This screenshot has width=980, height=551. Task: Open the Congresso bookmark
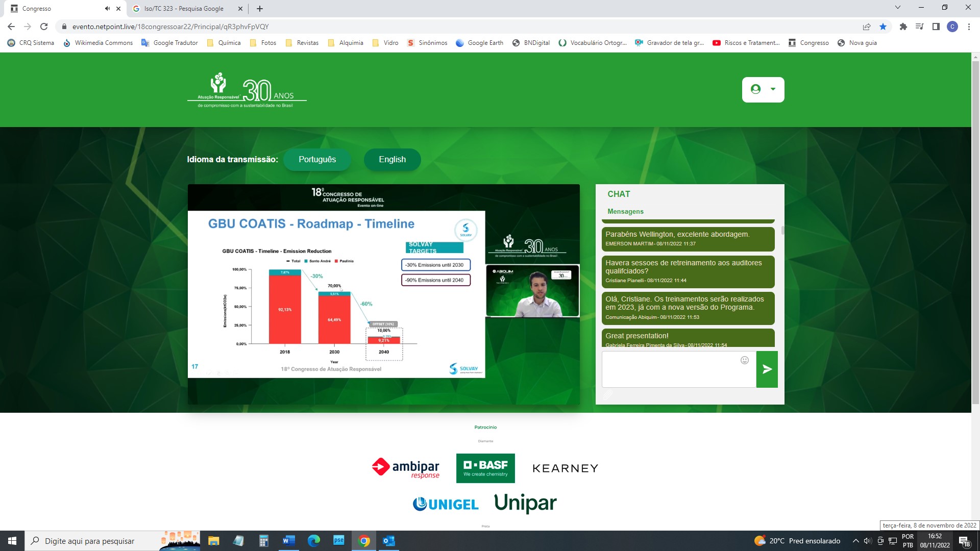point(808,43)
